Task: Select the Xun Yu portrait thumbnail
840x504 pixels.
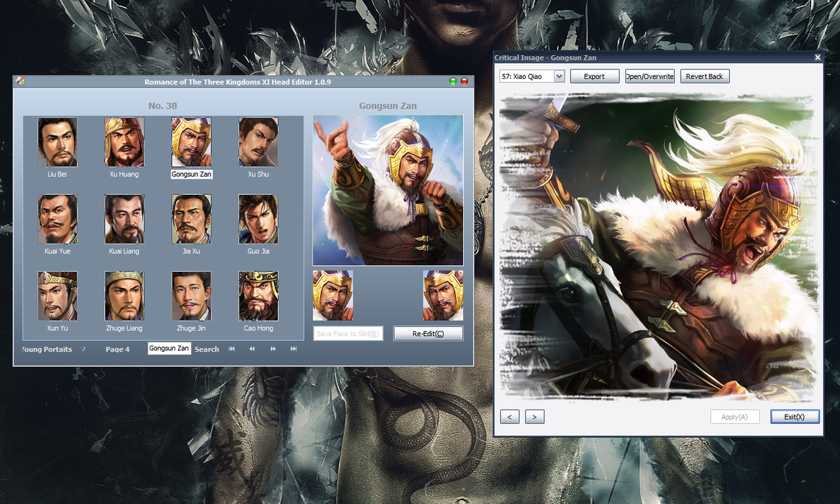Action: 57,295
